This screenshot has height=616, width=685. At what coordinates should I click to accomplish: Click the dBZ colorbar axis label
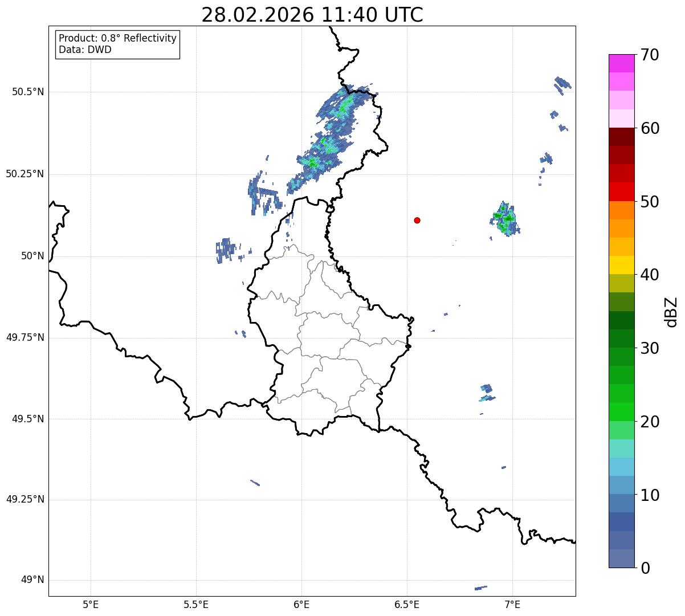(x=671, y=311)
